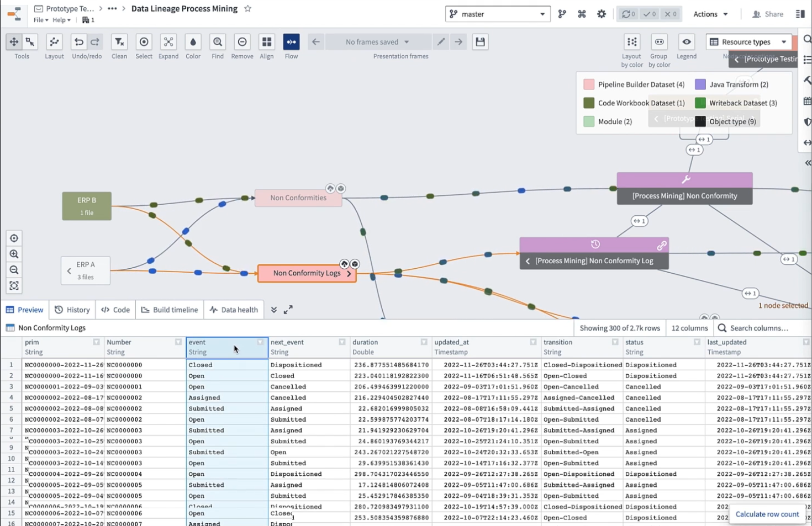Click the Expand tool icon
812x526 pixels.
point(168,42)
